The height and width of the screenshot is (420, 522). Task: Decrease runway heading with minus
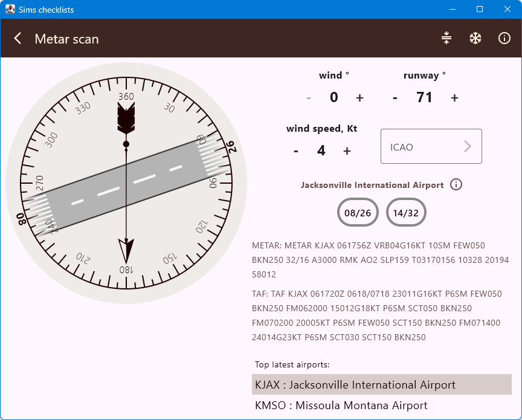[395, 98]
